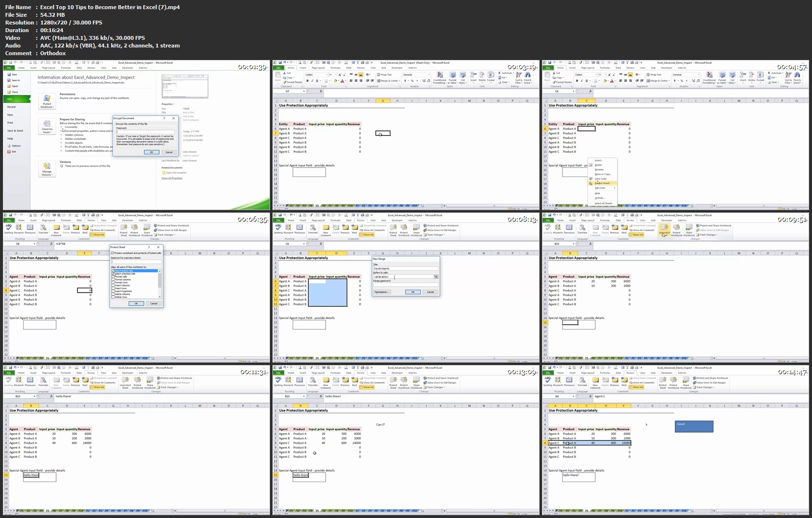Open the Review tab in the 00:04:57 frame
This screenshot has width=812, height=518.
click(x=630, y=68)
